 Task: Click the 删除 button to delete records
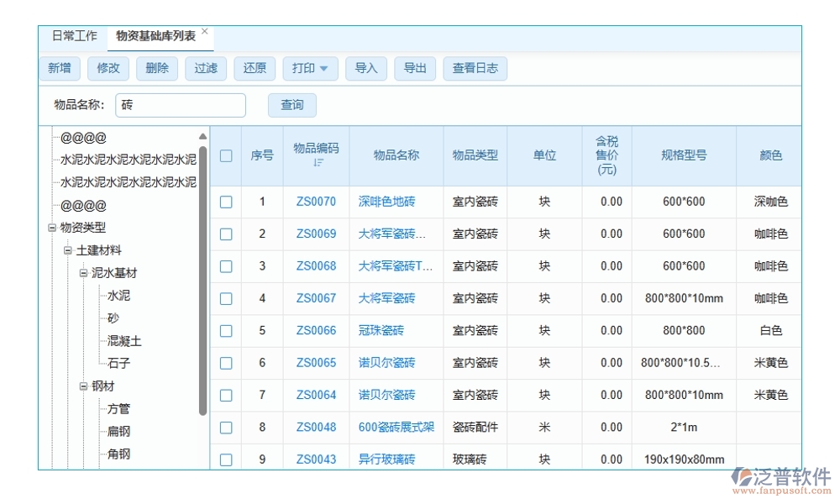coord(156,68)
